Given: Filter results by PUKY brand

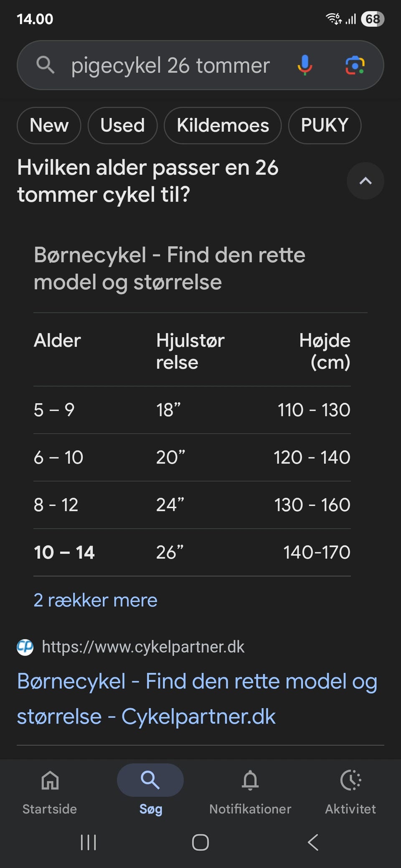Looking at the screenshot, I should coord(325,125).
